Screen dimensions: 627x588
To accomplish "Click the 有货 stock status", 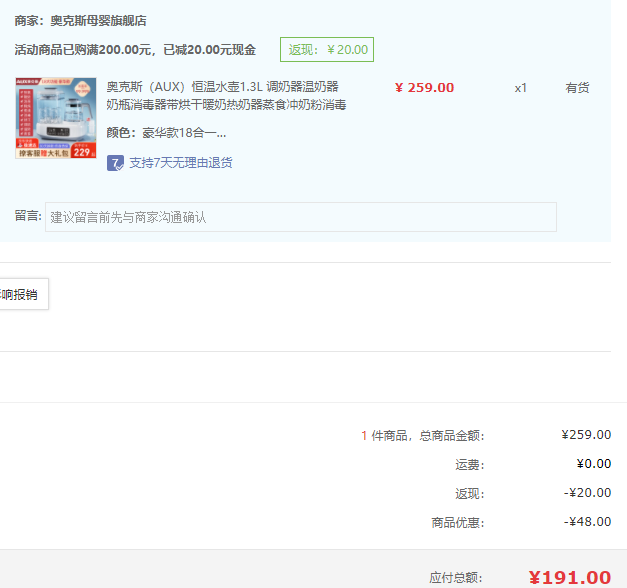I will tap(577, 88).
